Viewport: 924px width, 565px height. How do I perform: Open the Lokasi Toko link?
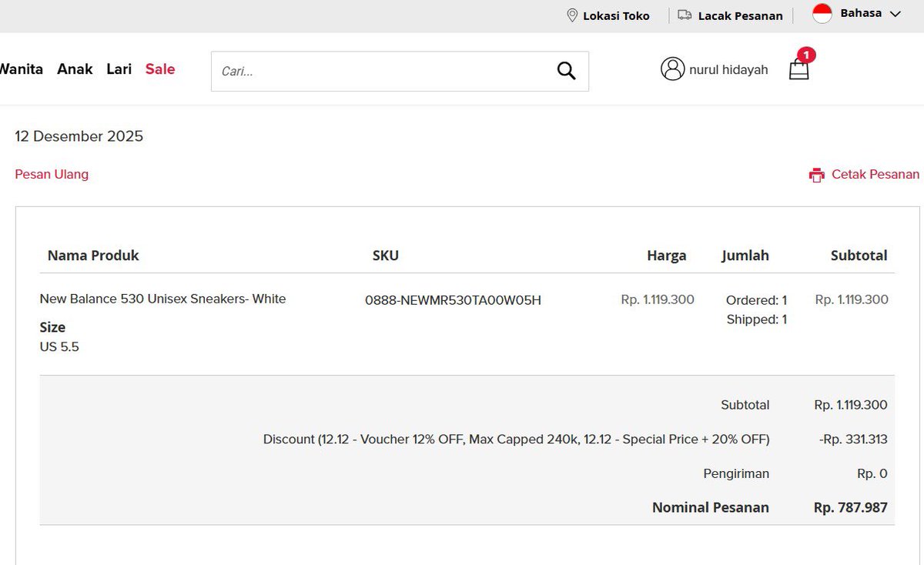(x=616, y=15)
